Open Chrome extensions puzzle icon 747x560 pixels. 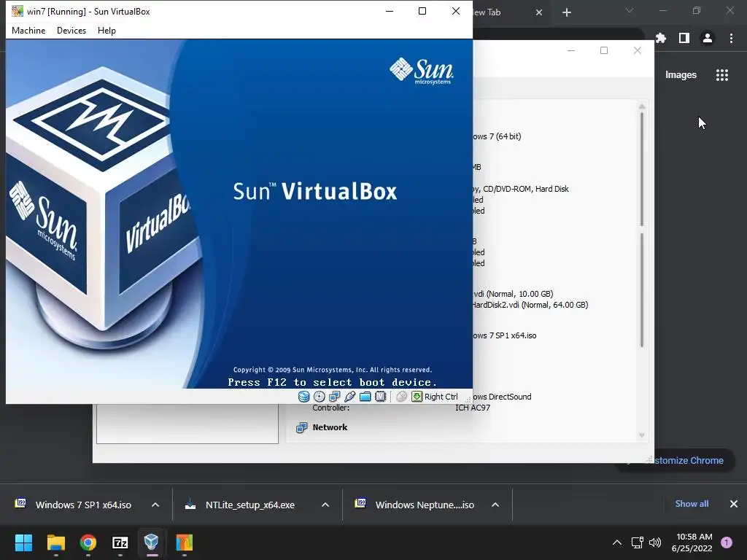pyautogui.click(x=661, y=38)
